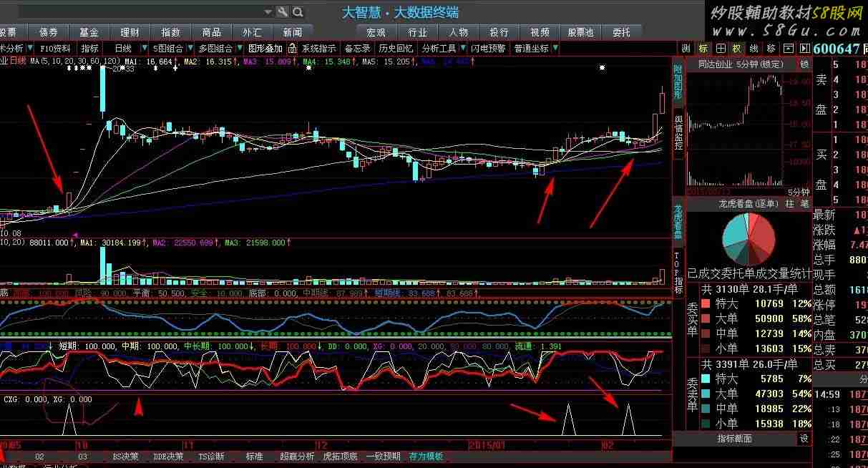Open the 股票池 stock pool tab
Screen dimensions: 868x468
pyautogui.click(x=581, y=32)
